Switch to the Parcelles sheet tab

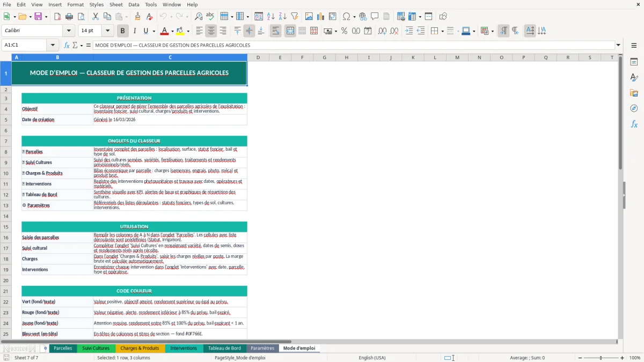[x=63, y=348]
